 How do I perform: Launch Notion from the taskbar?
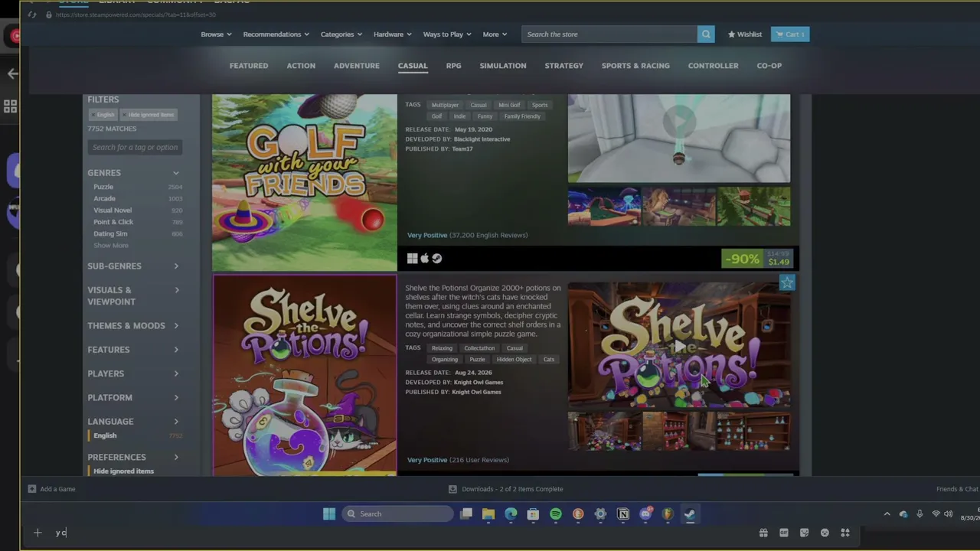click(623, 514)
